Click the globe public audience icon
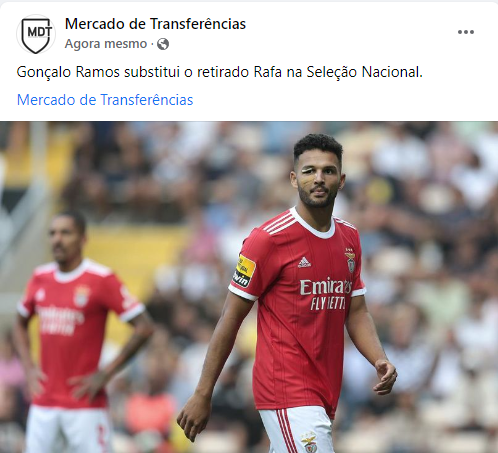Viewport: 498px width, 453px height. tap(163, 44)
